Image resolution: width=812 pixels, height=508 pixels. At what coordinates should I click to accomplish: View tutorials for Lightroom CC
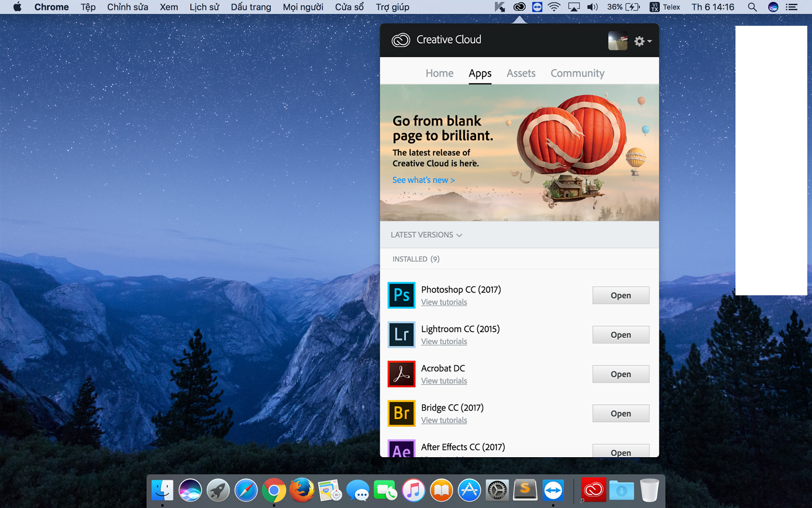pyautogui.click(x=444, y=341)
